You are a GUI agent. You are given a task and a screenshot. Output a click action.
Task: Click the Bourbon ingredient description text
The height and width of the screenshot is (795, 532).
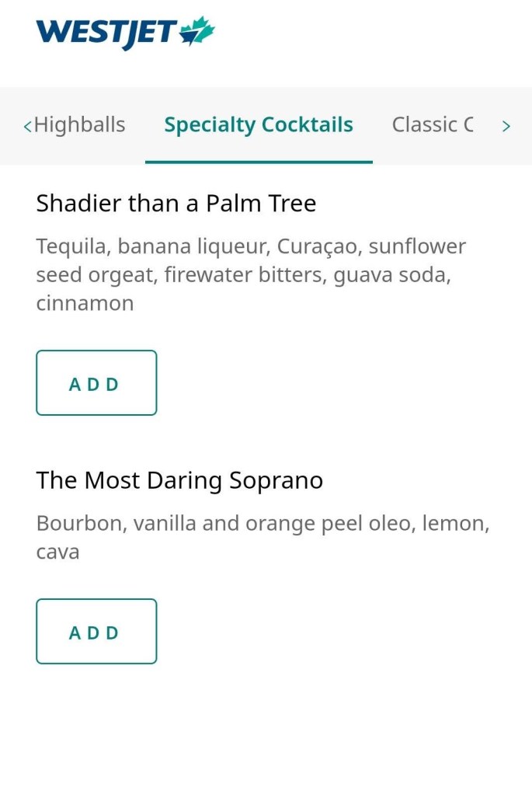click(x=263, y=537)
